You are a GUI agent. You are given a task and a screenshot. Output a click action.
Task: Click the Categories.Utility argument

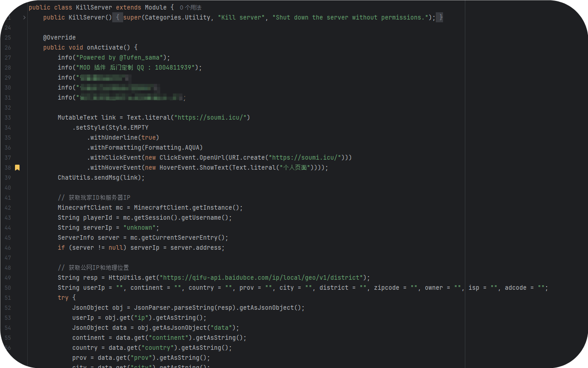click(x=178, y=18)
